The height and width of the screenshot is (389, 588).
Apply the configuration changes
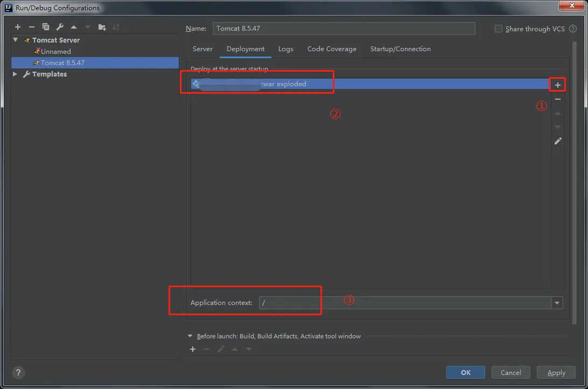(556, 372)
